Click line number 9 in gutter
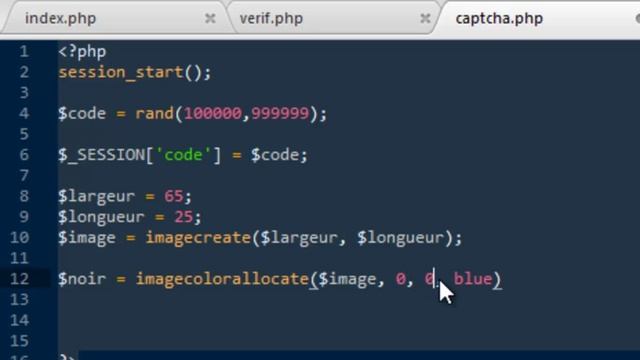The width and height of the screenshot is (640, 360). (24, 217)
